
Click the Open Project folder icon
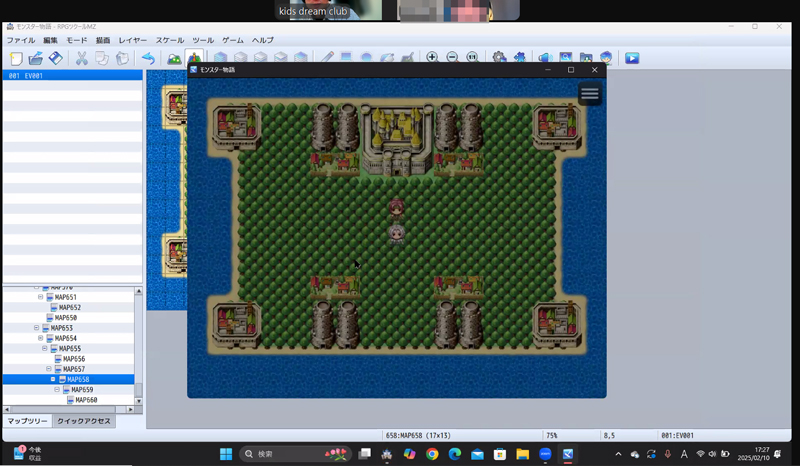pyautogui.click(x=36, y=59)
